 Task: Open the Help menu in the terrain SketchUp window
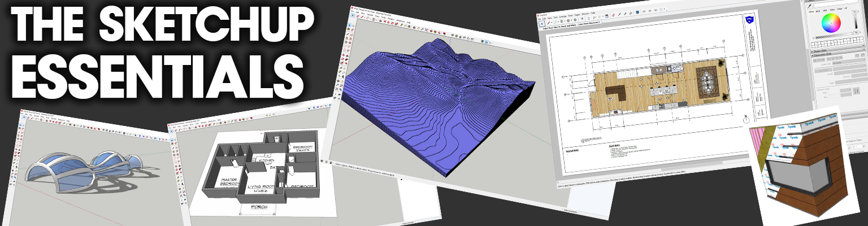click(x=409, y=22)
